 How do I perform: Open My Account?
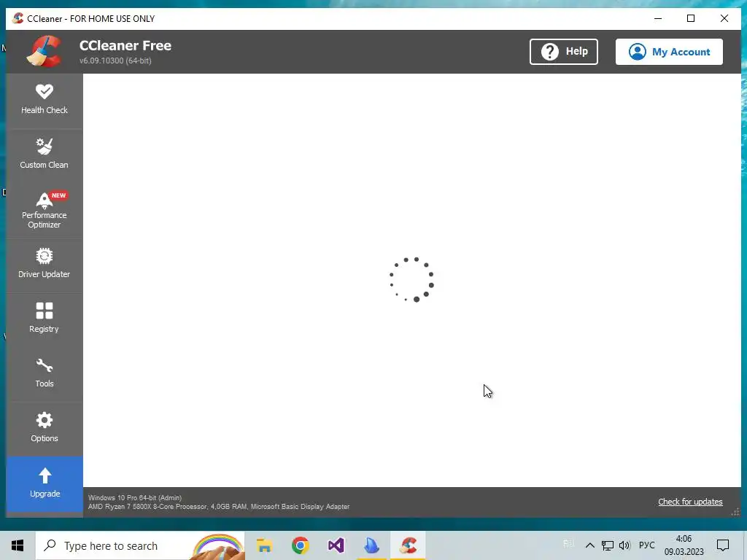coord(669,52)
